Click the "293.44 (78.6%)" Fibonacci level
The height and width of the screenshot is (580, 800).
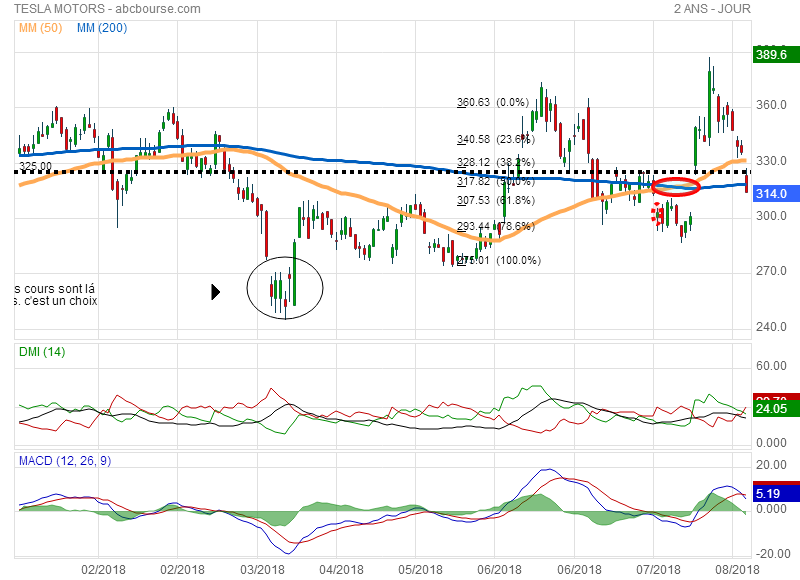tap(496, 226)
